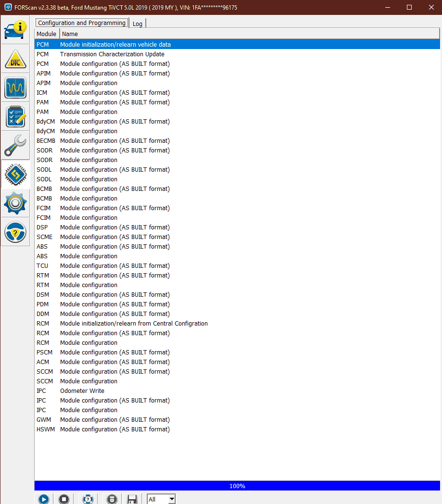This screenshot has height=504, width=442.
Task: Select ICM Module configuration (AS BUILT format)
Action: click(237, 92)
